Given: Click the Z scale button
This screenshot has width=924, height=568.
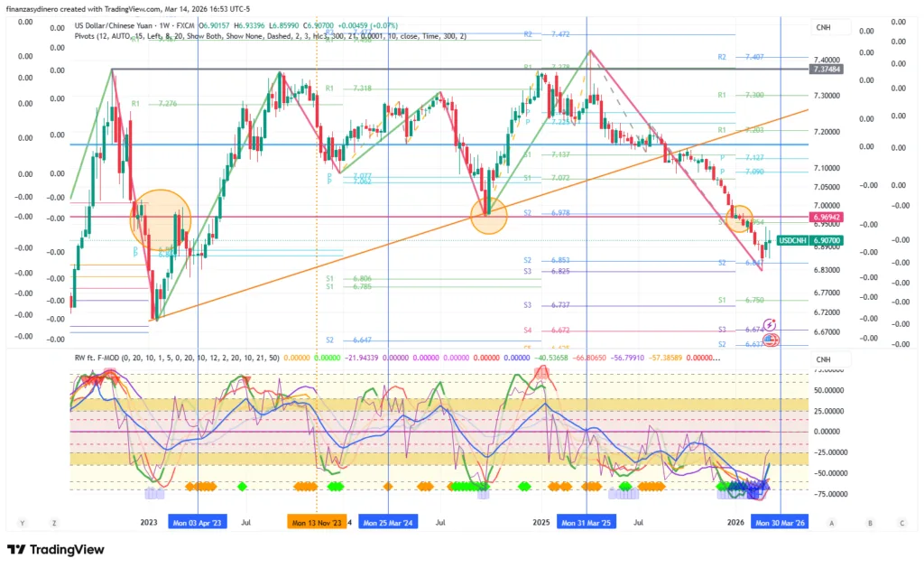Looking at the screenshot, I should point(54,523).
